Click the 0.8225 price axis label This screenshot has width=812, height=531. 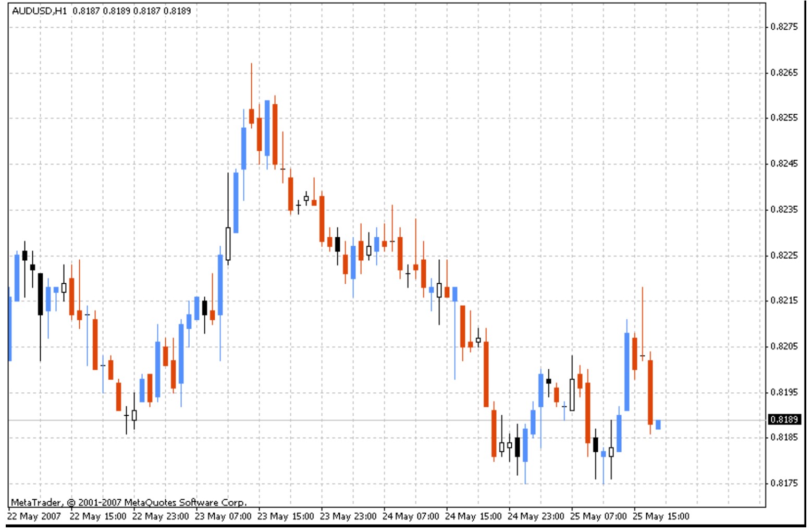point(784,255)
